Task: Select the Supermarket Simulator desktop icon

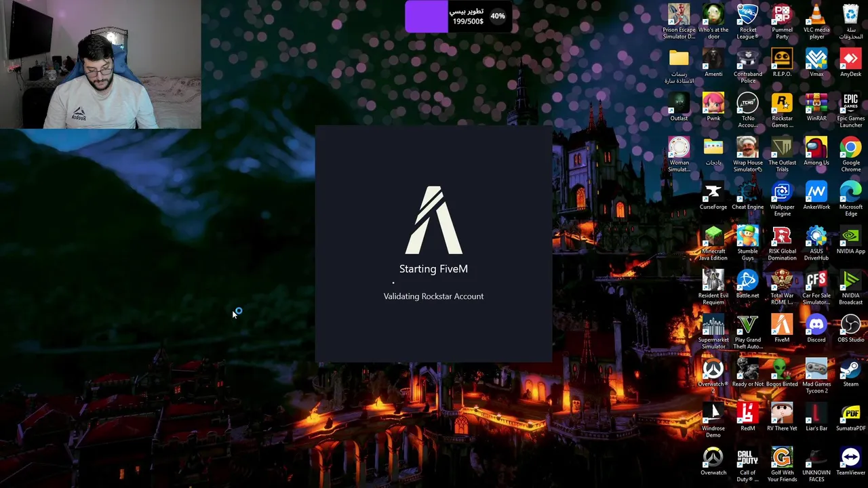Action: (x=713, y=332)
